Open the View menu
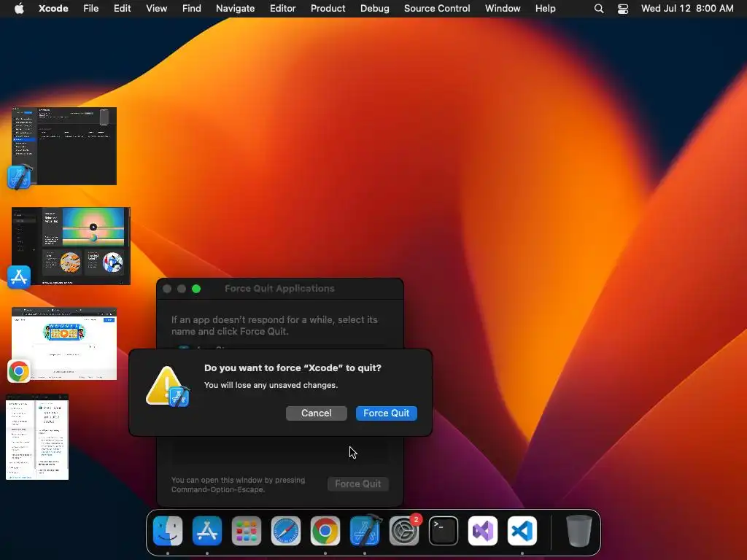Screen dimensions: 747x560 click(x=157, y=9)
